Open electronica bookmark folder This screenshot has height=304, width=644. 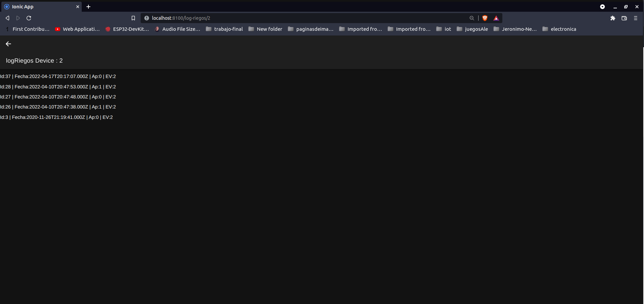click(x=559, y=29)
